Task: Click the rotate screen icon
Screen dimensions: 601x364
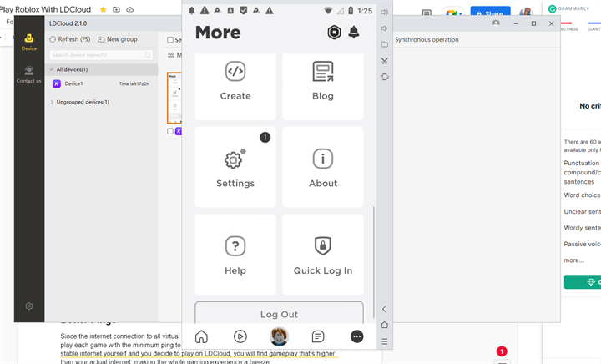Action: [x=385, y=77]
